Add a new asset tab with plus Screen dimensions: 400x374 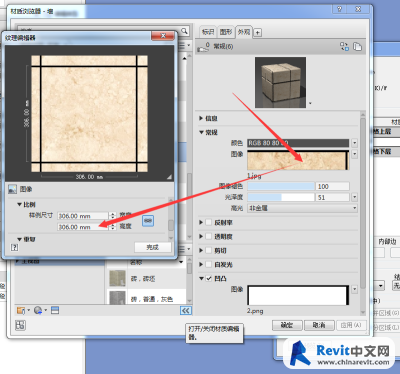coord(258,33)
